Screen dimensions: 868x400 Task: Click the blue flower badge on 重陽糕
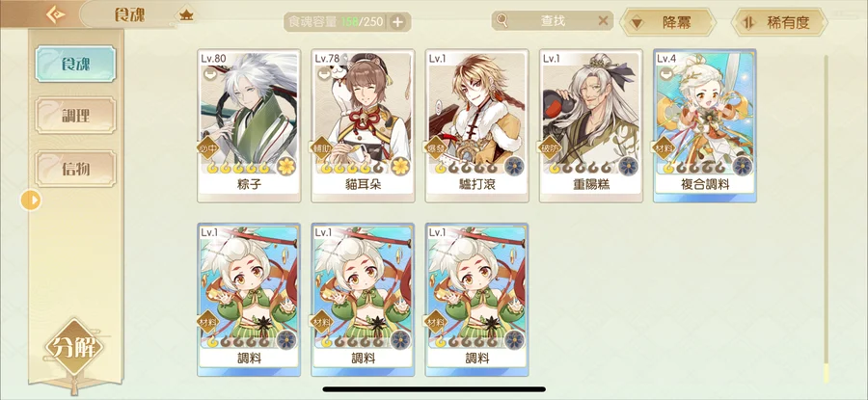pos(628,166)
